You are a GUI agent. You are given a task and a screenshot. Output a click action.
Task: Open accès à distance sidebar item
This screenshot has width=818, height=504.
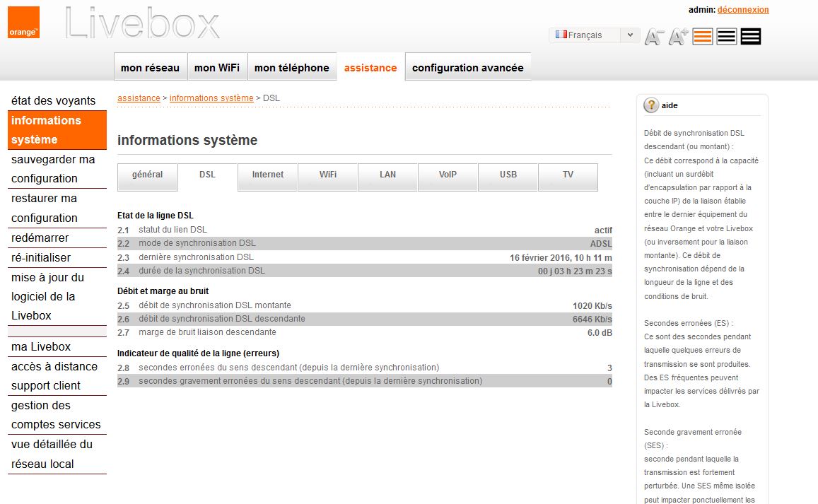(x=54, y=366)
